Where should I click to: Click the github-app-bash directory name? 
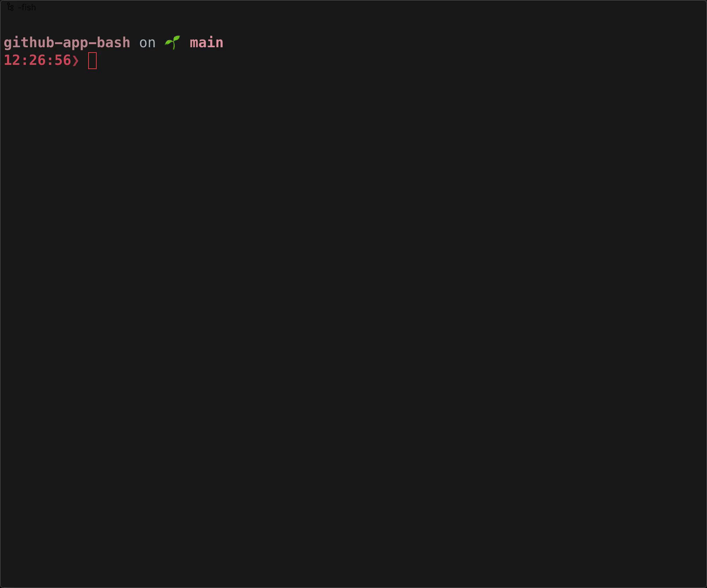coord(67,43)
